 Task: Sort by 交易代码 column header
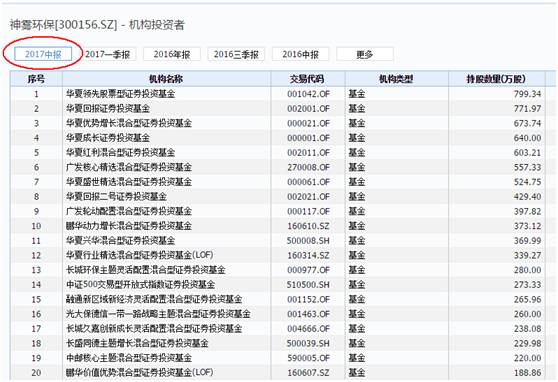(x=307, y=79)
